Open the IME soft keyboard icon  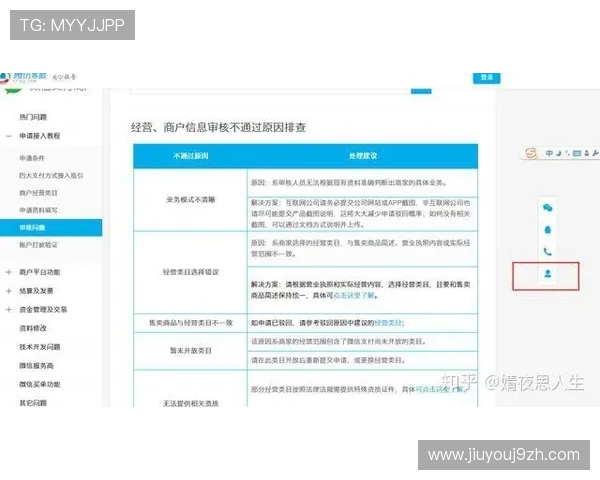point(577,153)
